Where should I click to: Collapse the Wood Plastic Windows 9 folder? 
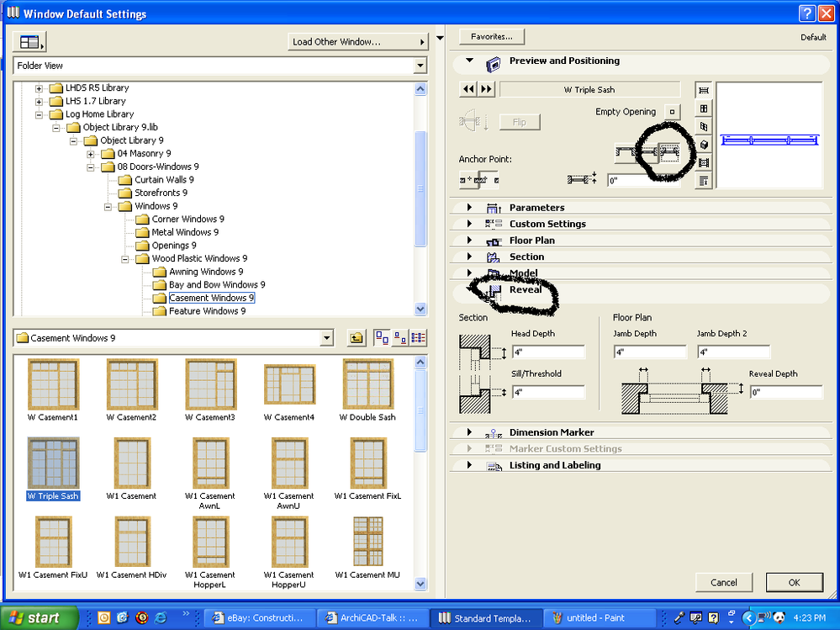tap(124, 259)
